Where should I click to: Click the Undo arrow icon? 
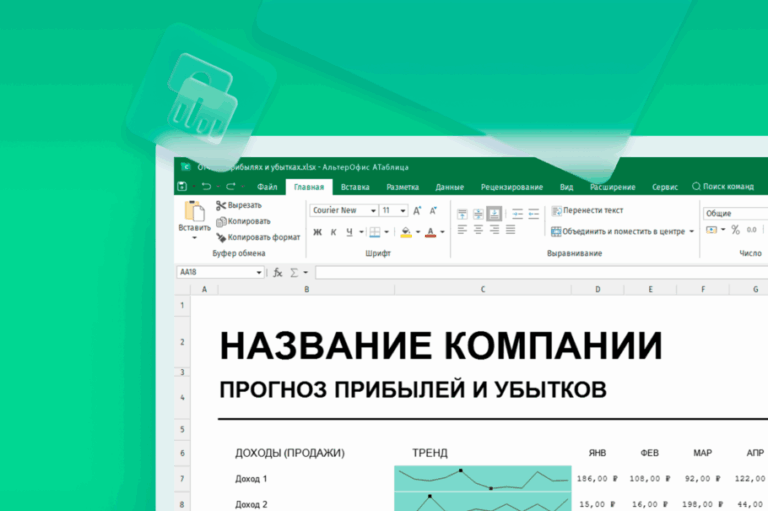click(206, 187)
